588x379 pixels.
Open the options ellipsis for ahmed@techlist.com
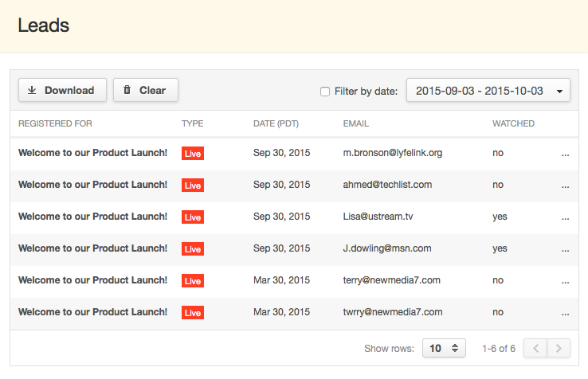pos(565,186)
